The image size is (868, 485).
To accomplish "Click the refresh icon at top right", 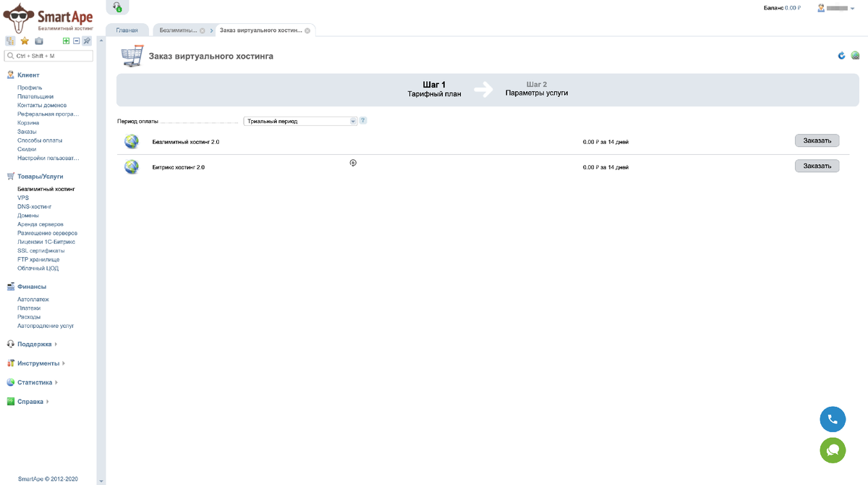I will (841, 56).
